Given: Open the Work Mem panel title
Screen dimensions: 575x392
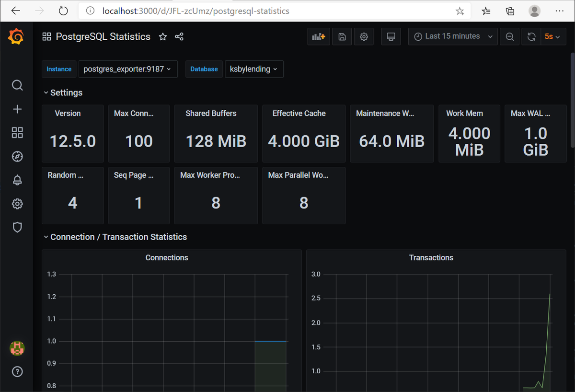Looking at the screenshot, I should (x=464, y=114).
